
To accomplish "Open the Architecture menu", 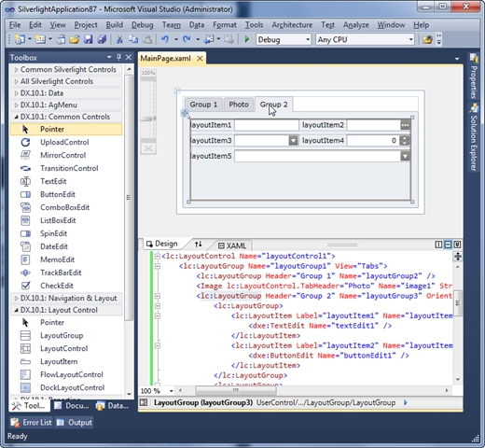I will pyautogui.click(x=292, y=25).
